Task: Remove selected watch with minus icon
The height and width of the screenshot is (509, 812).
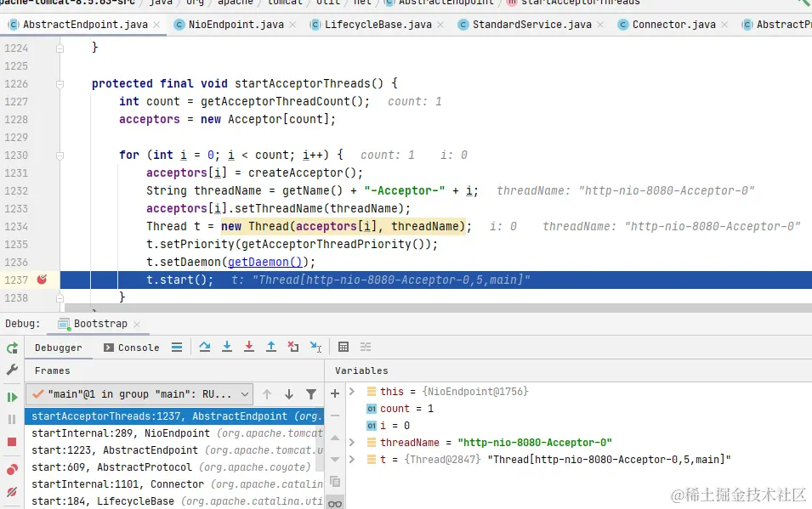Action: click(x=335, y=416)
